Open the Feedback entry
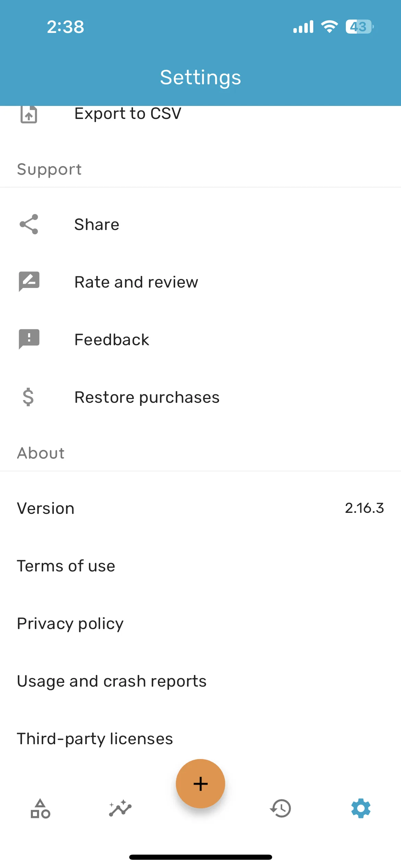The width and height of the screenshot is (401, 868). pyautogui.click(x=200, y=339)
